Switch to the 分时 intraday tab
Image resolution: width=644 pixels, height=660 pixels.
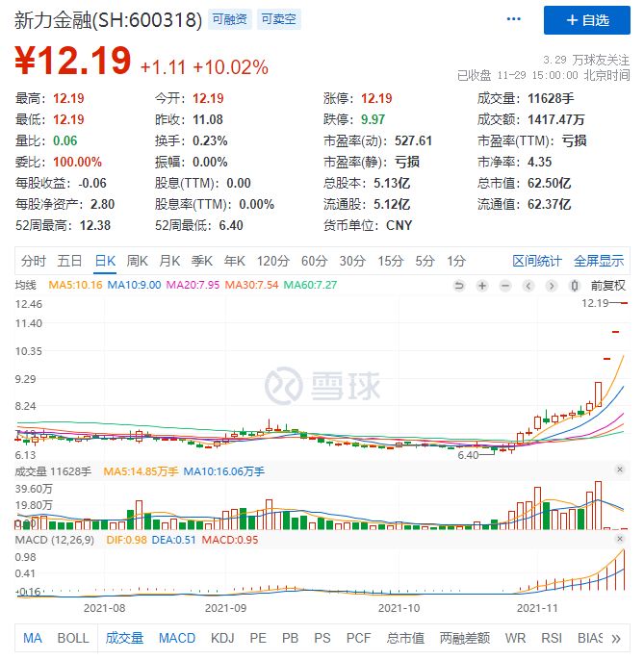(x=34, y=261)
